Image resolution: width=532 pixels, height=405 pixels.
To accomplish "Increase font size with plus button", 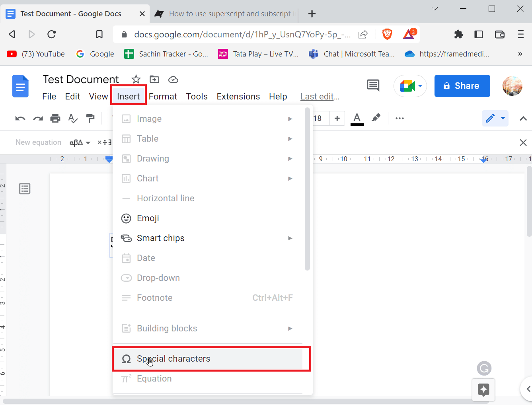I will (337, 118).
